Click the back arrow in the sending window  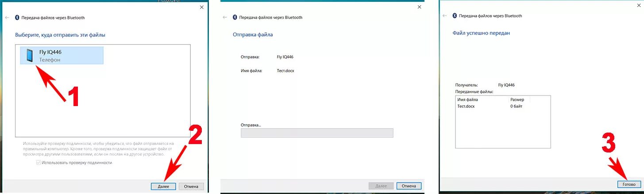(x=225, y=18)
